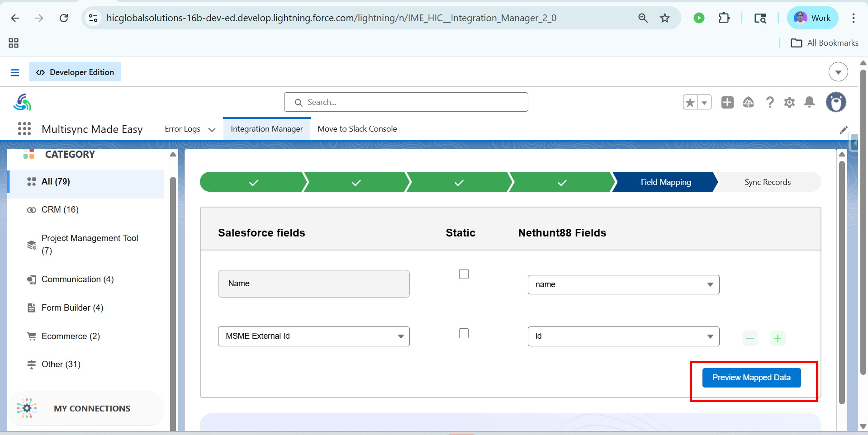This screenshot has height=435, width=868.
Task: Toggle Static checkbox for Name row
Action: (x=464, y=274)
